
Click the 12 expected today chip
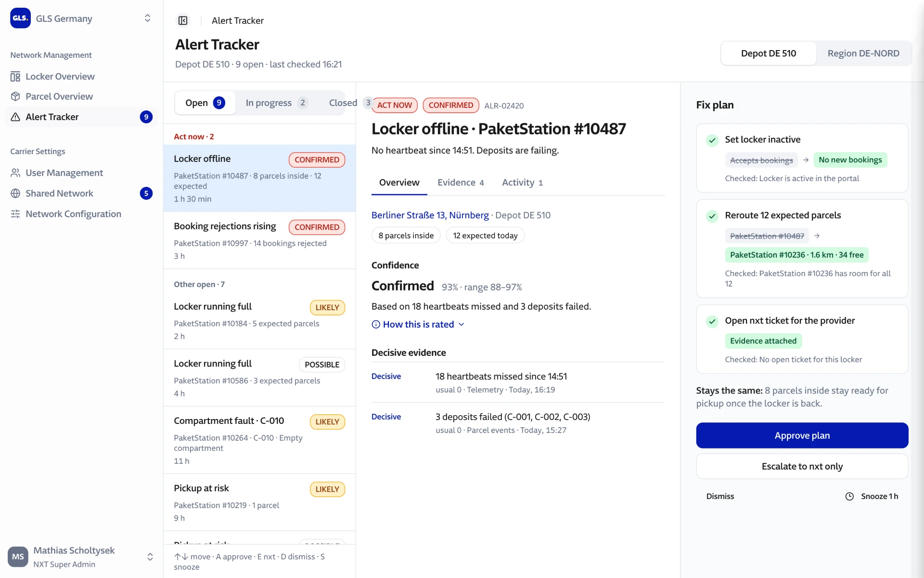pyautogui.click(x=485, y=236)
